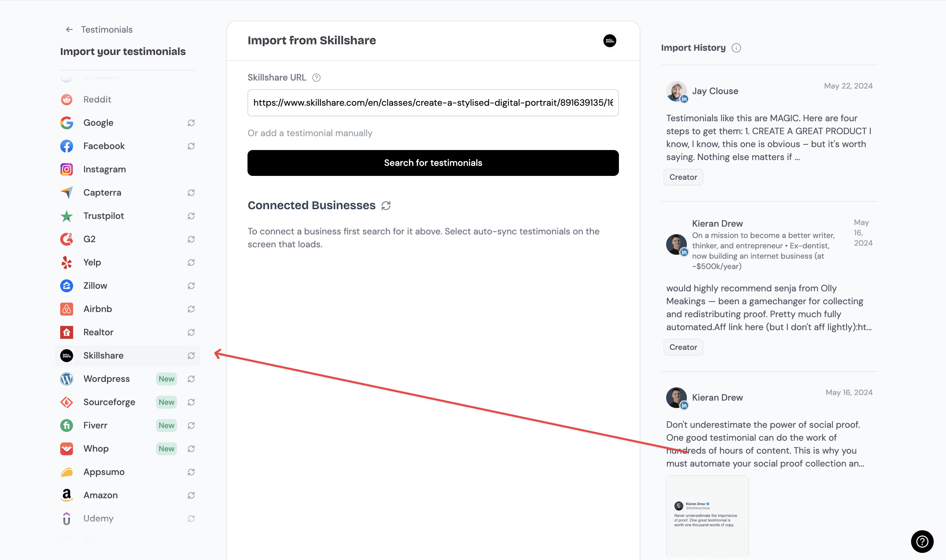Click the Trustpilot sync refresh icon
The height and width of the screenshot is (560, 946).
pyautogui.click(x=192, y=216)
